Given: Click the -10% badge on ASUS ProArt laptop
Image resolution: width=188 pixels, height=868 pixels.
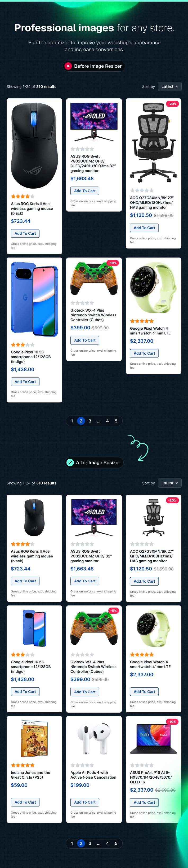Looking at the screenshot, I should click(172, 721).
